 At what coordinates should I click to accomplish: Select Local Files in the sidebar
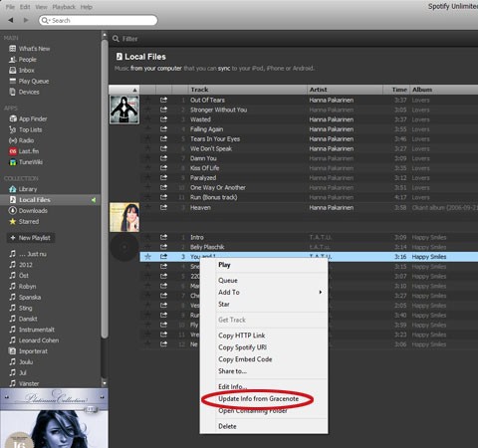[x=50, y=200]
